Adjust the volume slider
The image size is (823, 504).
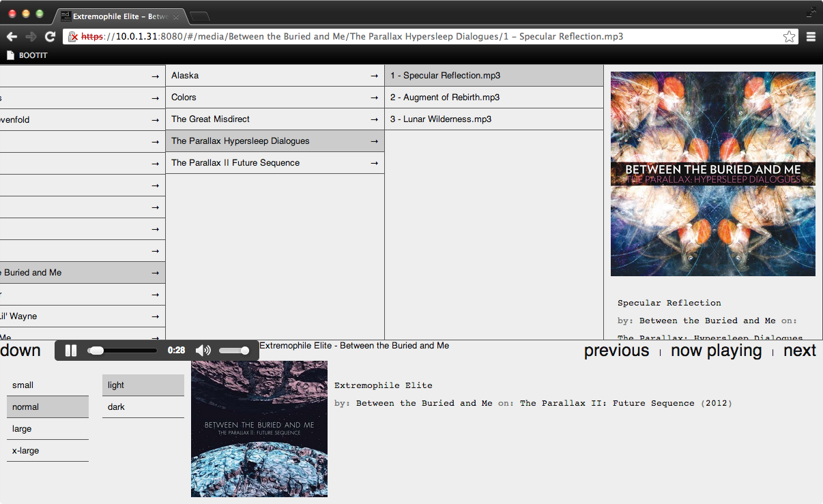coord(234,351)
